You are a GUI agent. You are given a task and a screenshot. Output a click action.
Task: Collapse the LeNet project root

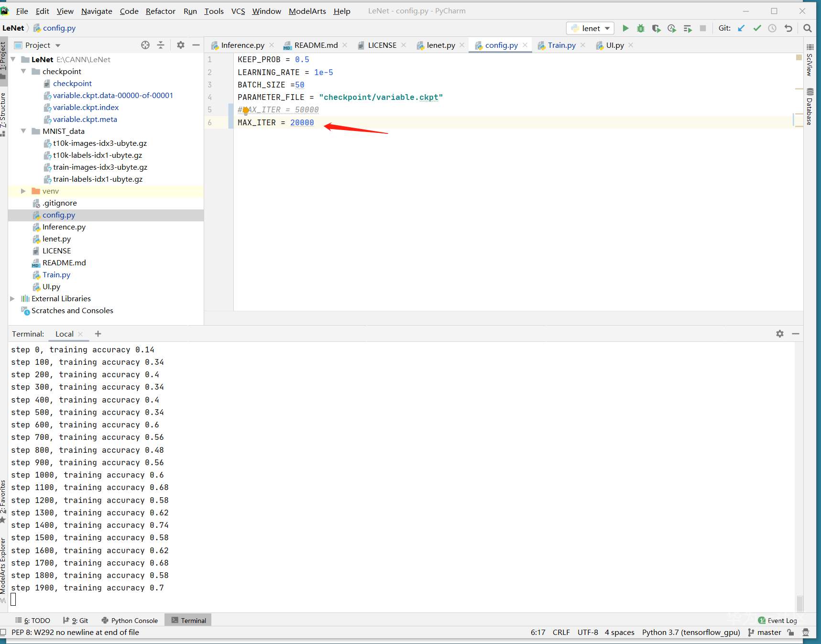click(x=13, y=59)
